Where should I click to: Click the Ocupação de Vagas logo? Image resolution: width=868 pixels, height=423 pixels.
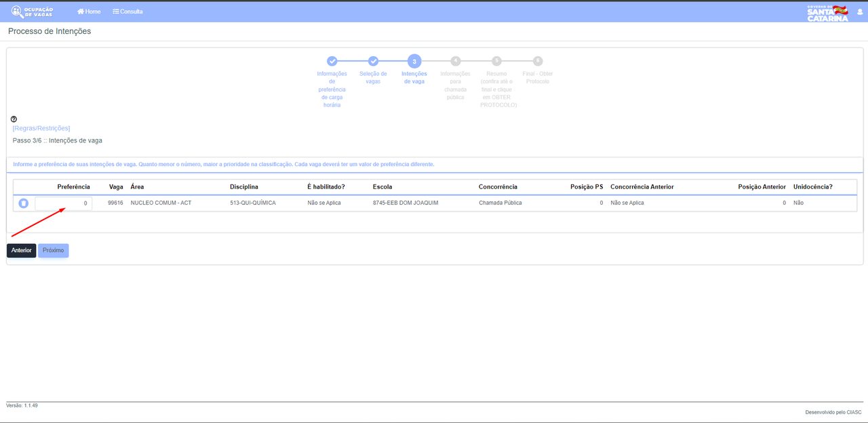[x=33, y=12]
